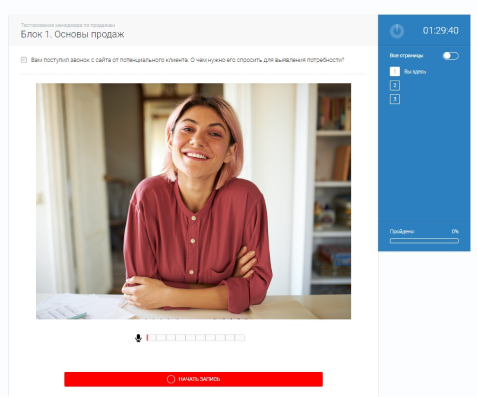Image resolution: width=477 pixels, height=397 pixels.
Task: Open page 3 in the sidebar navigator
Action: (x=395, y=99)
